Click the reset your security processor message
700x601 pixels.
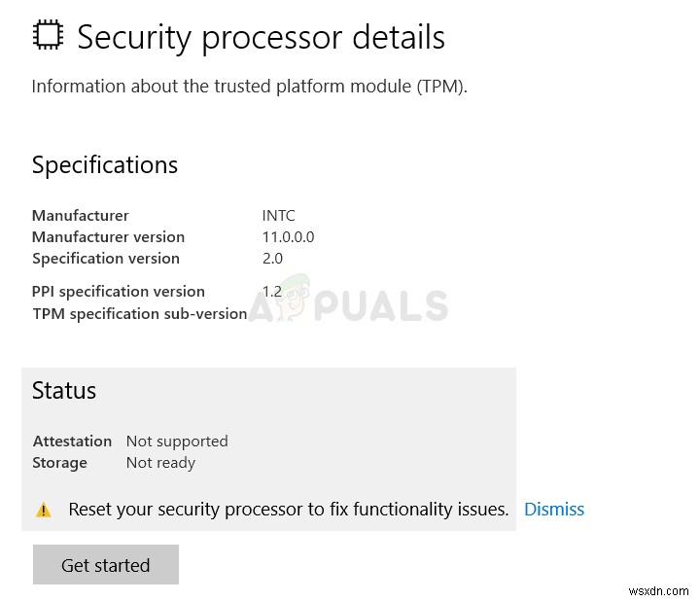pos(288,509)
